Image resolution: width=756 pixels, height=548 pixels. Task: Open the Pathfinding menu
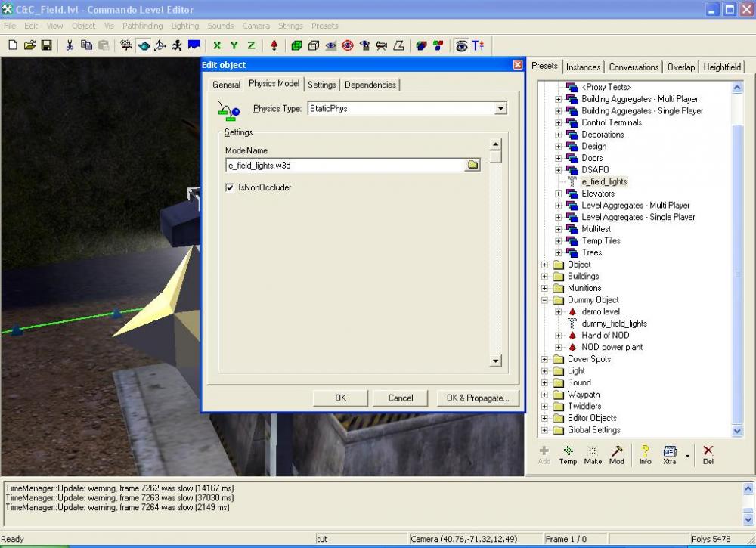(x=142, y=26)
